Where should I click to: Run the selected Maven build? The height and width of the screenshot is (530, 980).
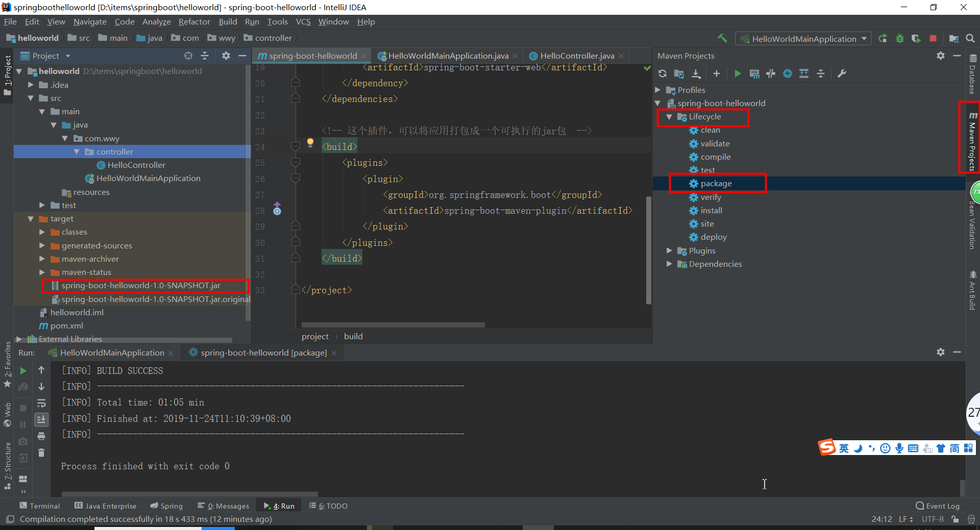(738, 73)
